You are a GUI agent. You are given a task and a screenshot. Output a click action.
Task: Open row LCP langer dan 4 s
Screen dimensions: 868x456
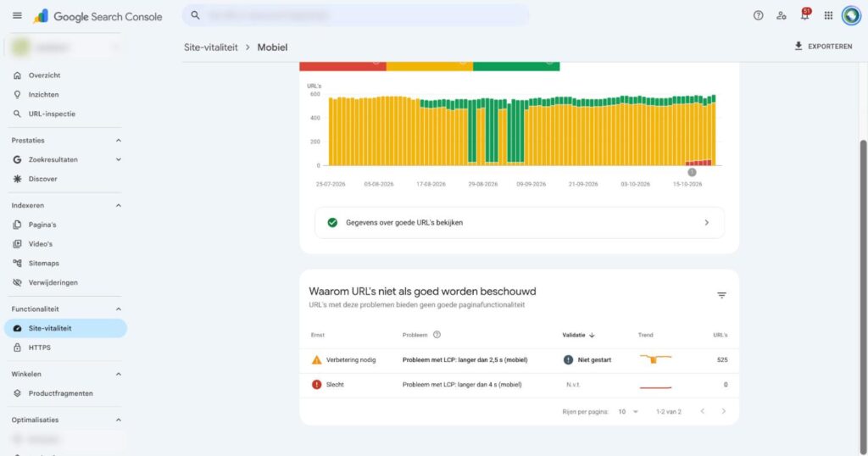click(520, 385)
